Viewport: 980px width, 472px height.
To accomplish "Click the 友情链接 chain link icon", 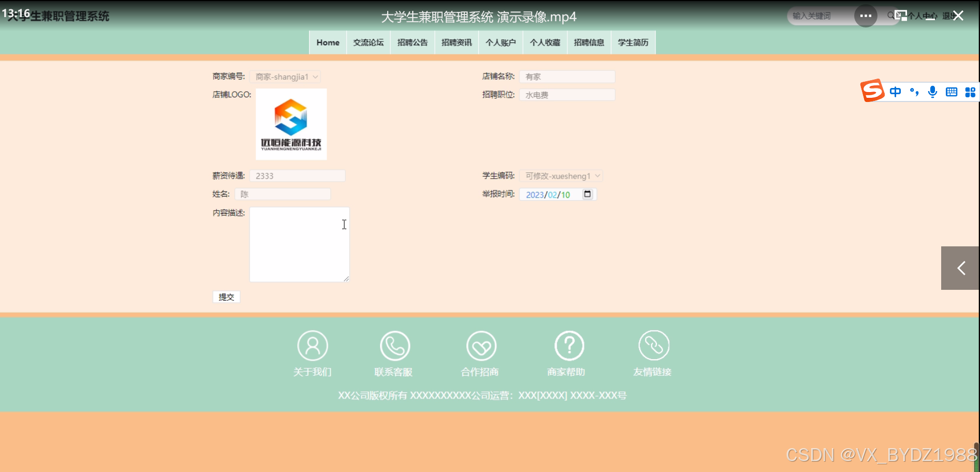I will coord(654,346).
